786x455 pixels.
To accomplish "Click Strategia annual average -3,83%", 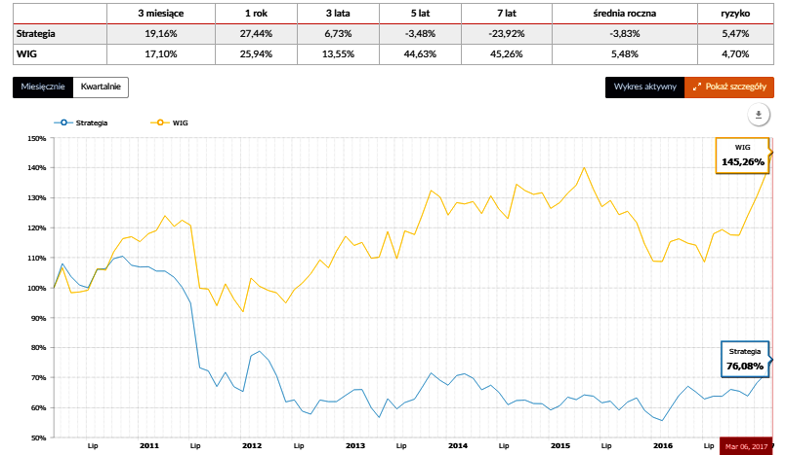I will (x=625, y=34).
